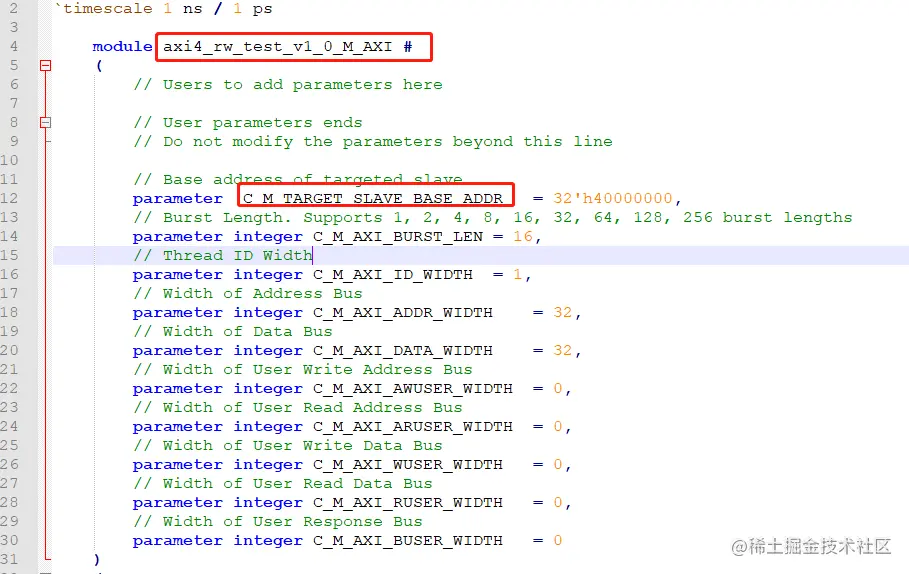Viewport: 909px width, 574px height.
Task: Select module name axi4_rw_test_v1_0_M_AXI
Action: 278,46
